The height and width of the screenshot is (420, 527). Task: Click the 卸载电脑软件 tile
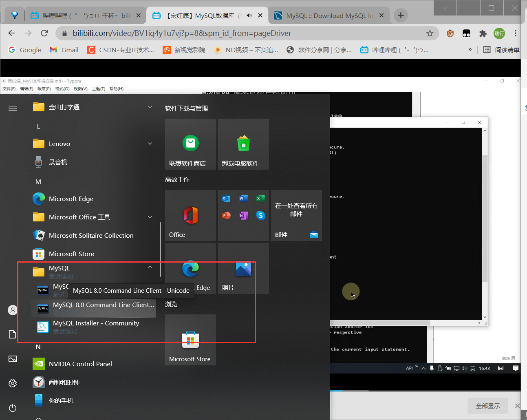tap(243, 144)
